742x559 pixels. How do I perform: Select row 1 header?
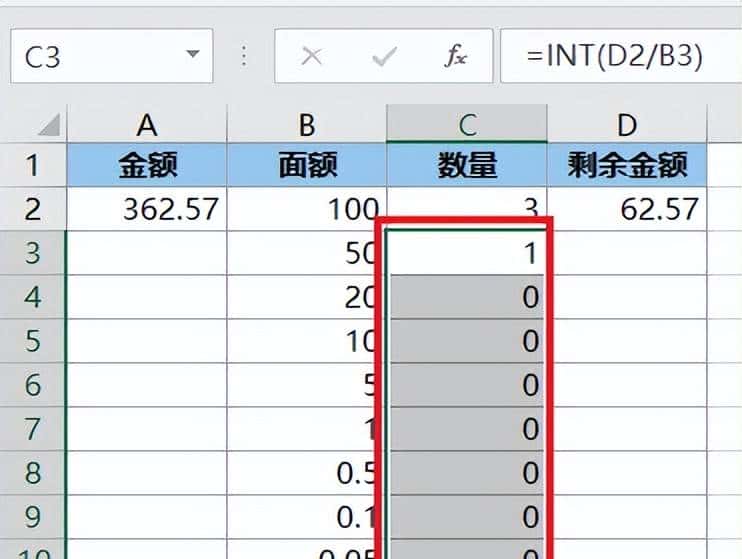33,165
